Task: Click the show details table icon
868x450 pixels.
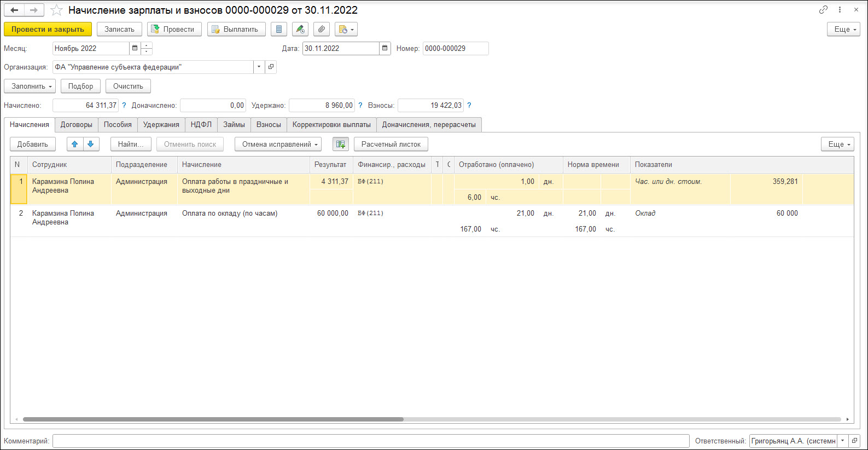Action: point(341,144)
